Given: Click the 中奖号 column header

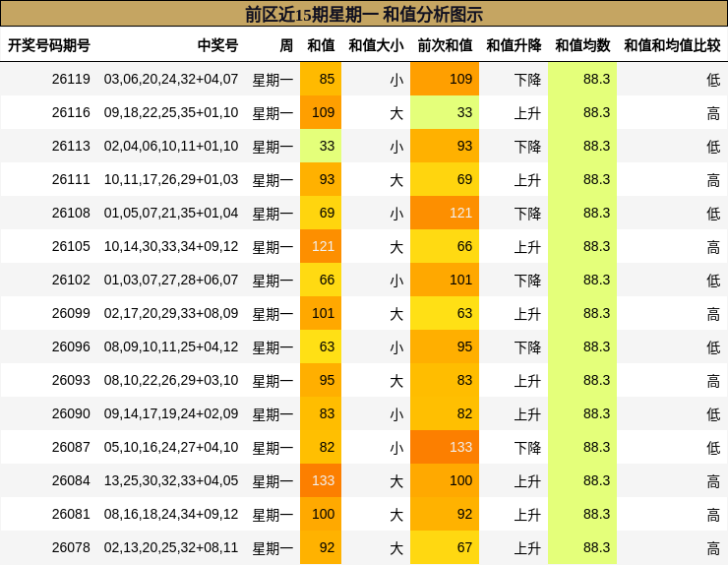Looking at the screenshot, I should (x=217, y=45).
